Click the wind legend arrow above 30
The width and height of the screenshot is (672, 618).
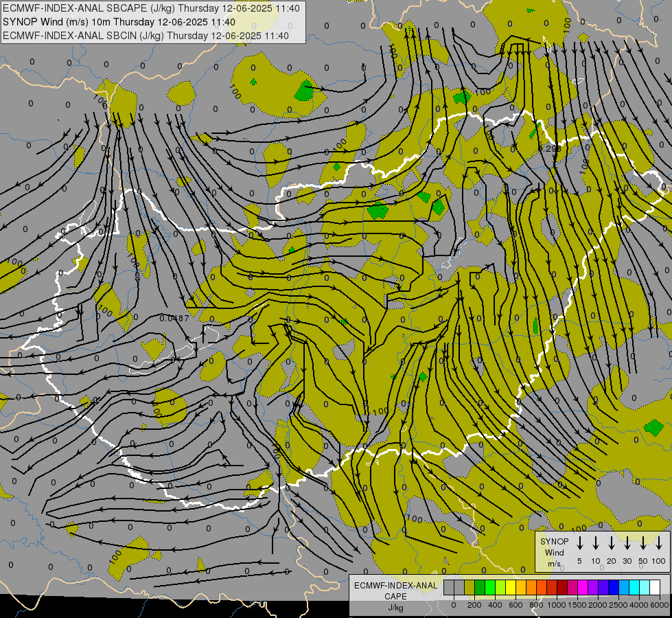pyautogui.click(x=627, y=543)
